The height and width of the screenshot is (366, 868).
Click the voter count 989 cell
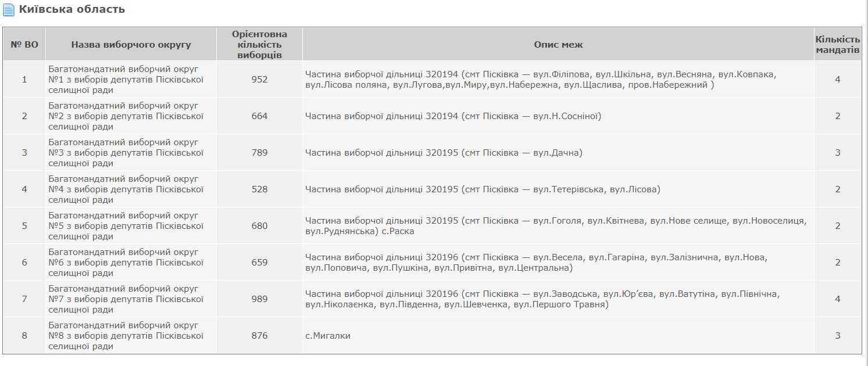point(259,299)
